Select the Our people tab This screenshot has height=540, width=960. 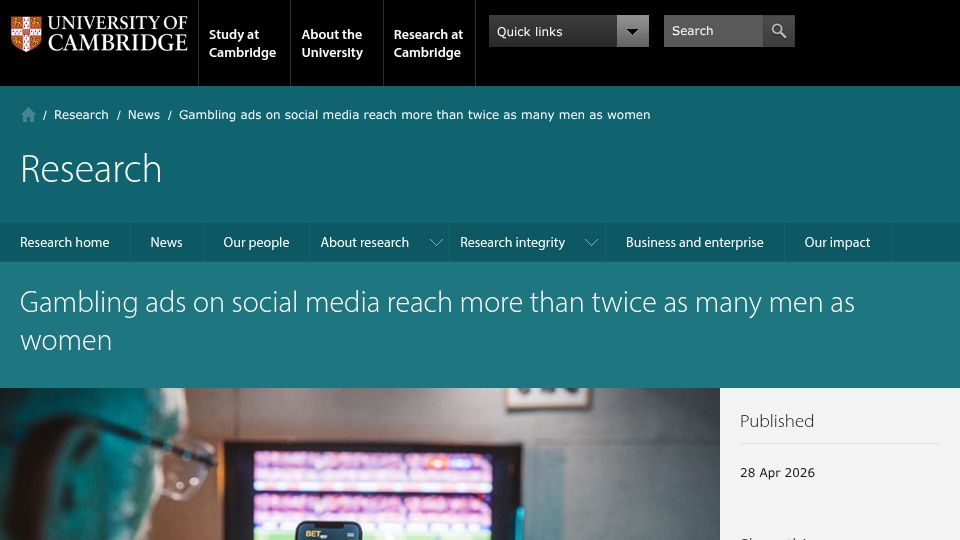click(256, 242)
